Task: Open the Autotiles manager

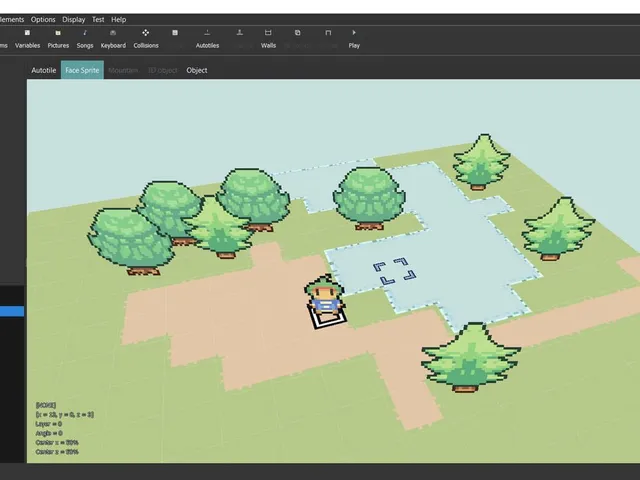Action: point(207,39)
